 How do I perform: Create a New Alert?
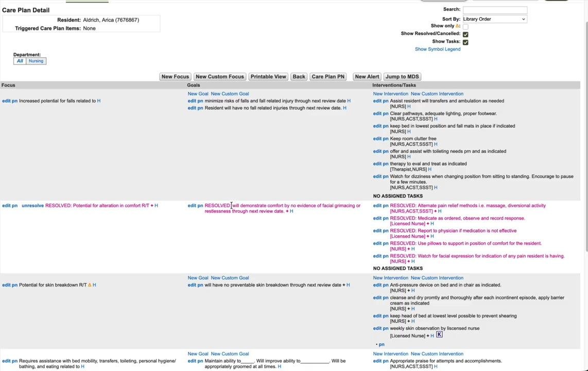(367, 77)
